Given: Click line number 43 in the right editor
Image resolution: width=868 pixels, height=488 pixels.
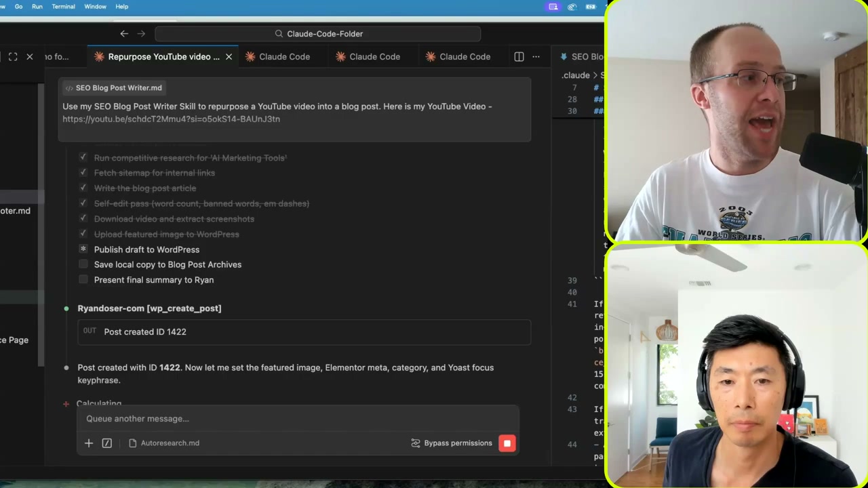Looking at the screenshot, I should pyautogui.click(x=572, y=409).
